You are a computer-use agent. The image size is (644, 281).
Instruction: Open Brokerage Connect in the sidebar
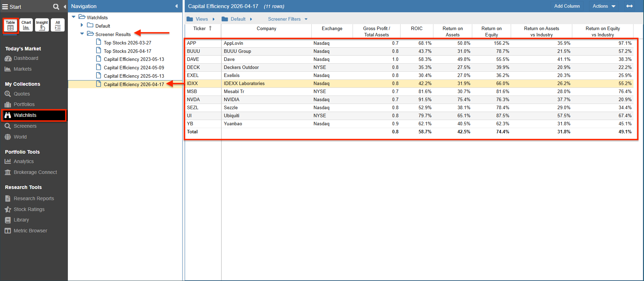coord(35,172)
